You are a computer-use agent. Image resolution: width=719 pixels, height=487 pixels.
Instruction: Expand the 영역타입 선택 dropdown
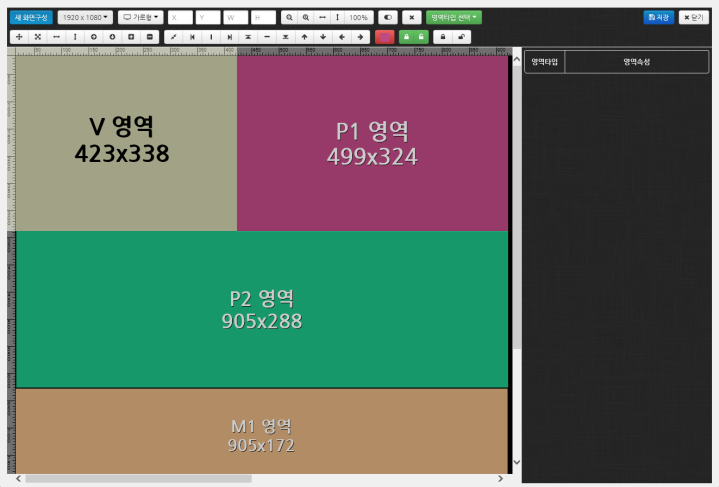(454, 18)
